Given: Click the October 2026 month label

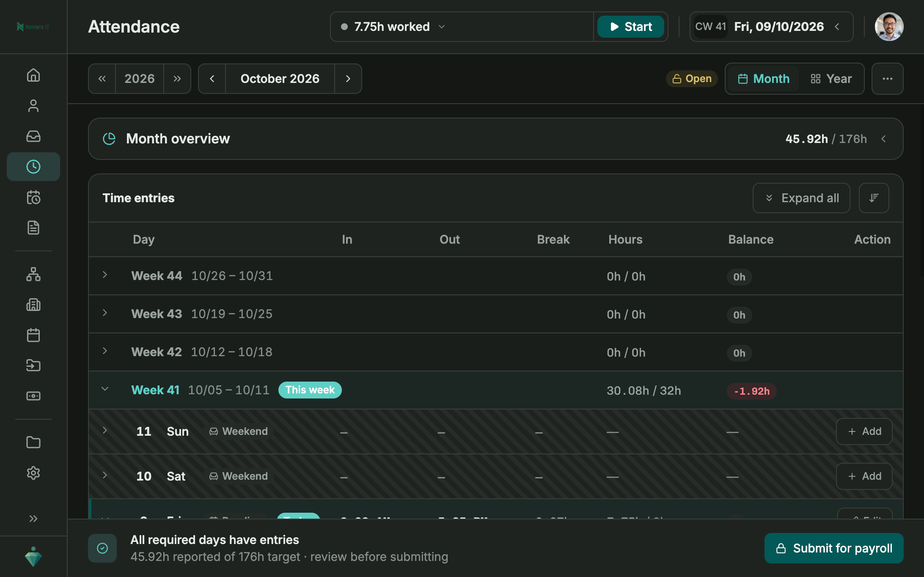Looking at the screenshot, I should [x=280, y=79].
